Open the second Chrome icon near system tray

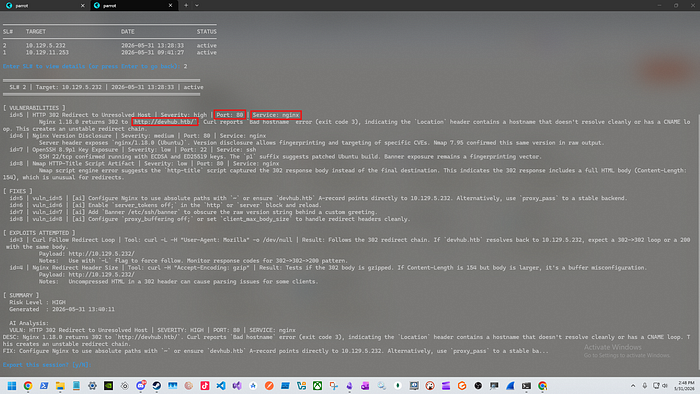542,386
